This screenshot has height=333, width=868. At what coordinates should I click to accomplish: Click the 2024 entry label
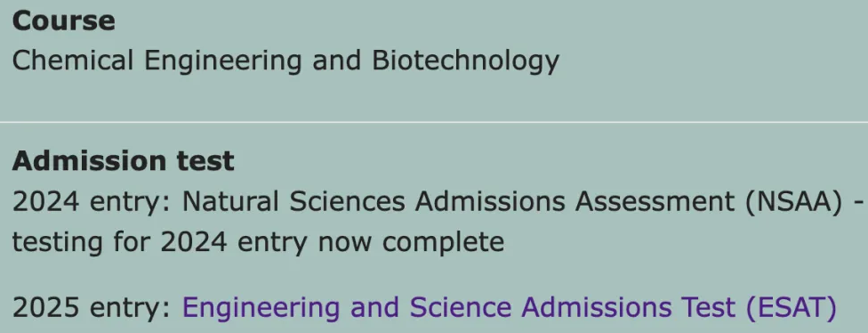click(92, 203)
